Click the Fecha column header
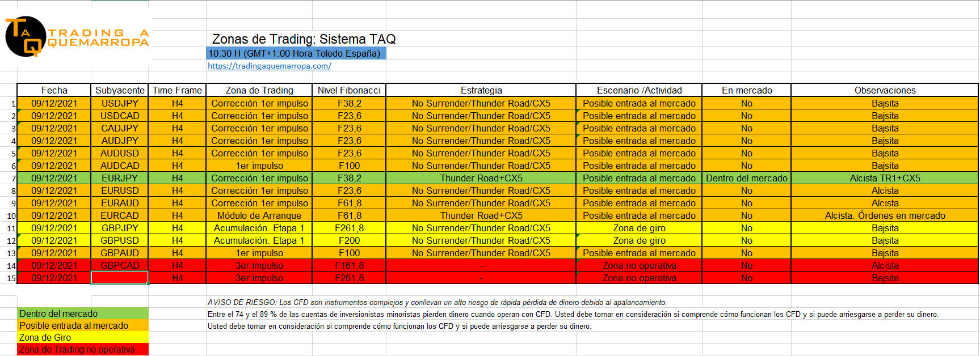Image resolution: width=980 pixels, height=356 pixels. click(54, 90)
